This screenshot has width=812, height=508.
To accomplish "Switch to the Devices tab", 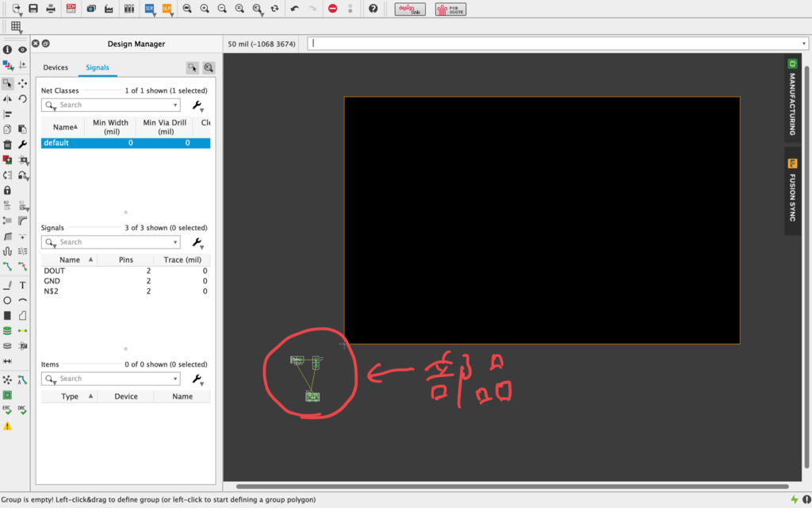I will pyautogui.click(x=56, y=67).
